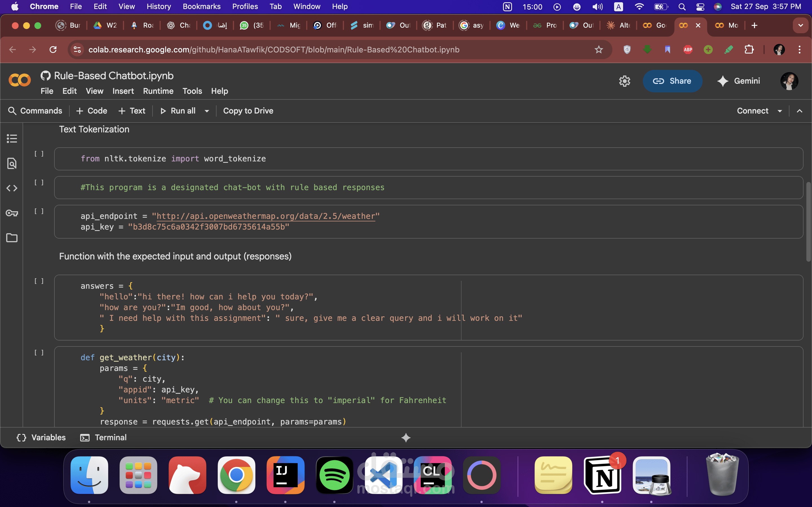Expand the Connect options dropdown arrow
Screen dimensions: 812x507
point(780,111)
